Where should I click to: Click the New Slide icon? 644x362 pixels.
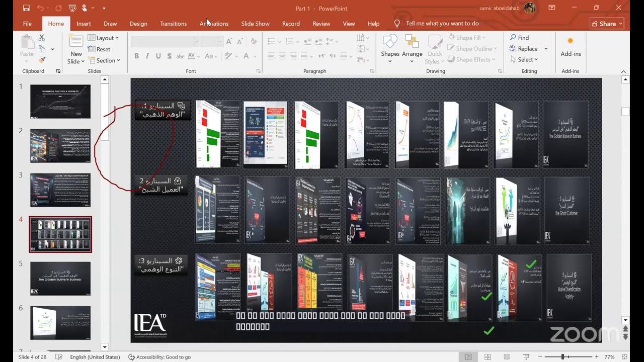point(76,42)
